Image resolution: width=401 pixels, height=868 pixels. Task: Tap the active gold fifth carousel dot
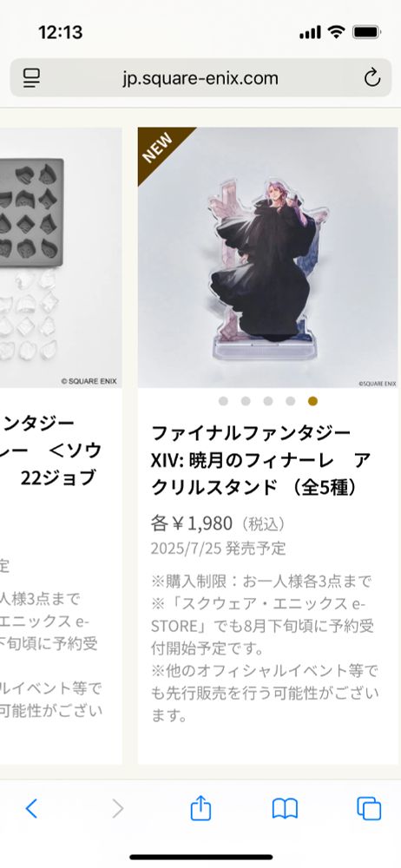coord(313,401)
